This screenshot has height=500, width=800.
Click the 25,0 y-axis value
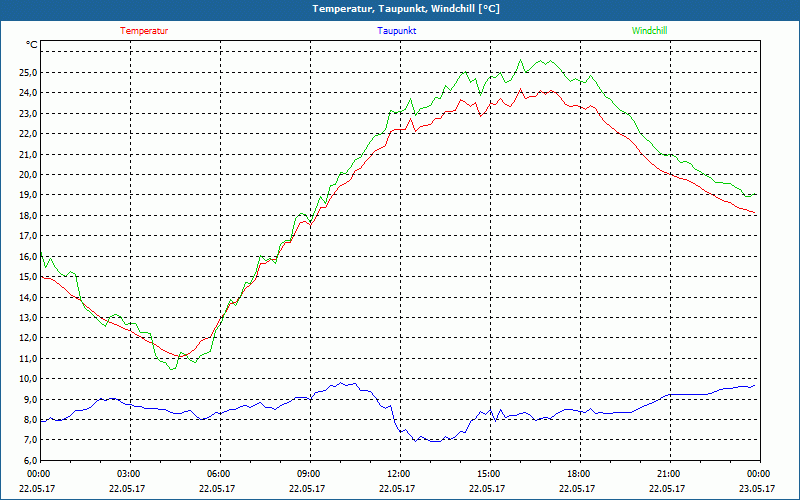click(28, 72)
